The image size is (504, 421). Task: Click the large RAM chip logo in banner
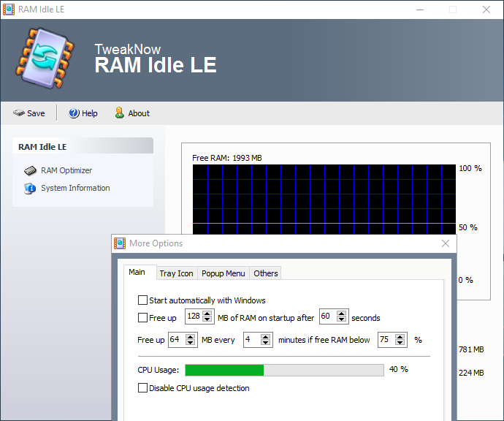point(45,58)
